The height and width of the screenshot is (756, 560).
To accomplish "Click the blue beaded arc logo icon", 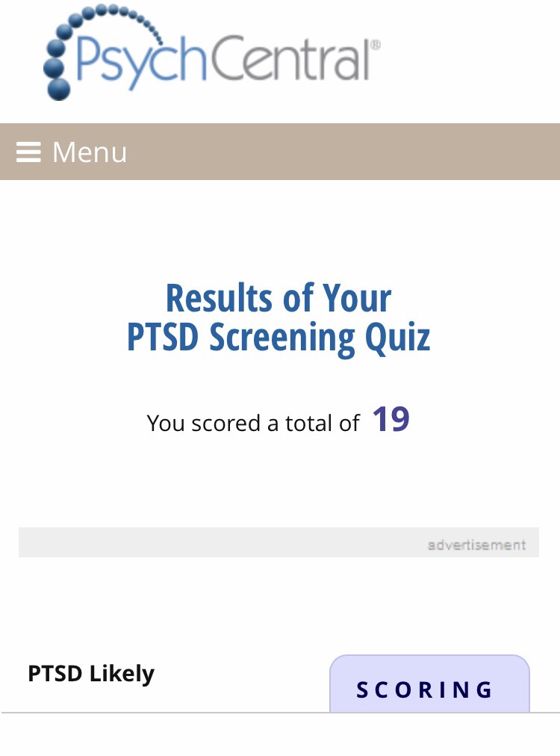I will coord(67,52).
